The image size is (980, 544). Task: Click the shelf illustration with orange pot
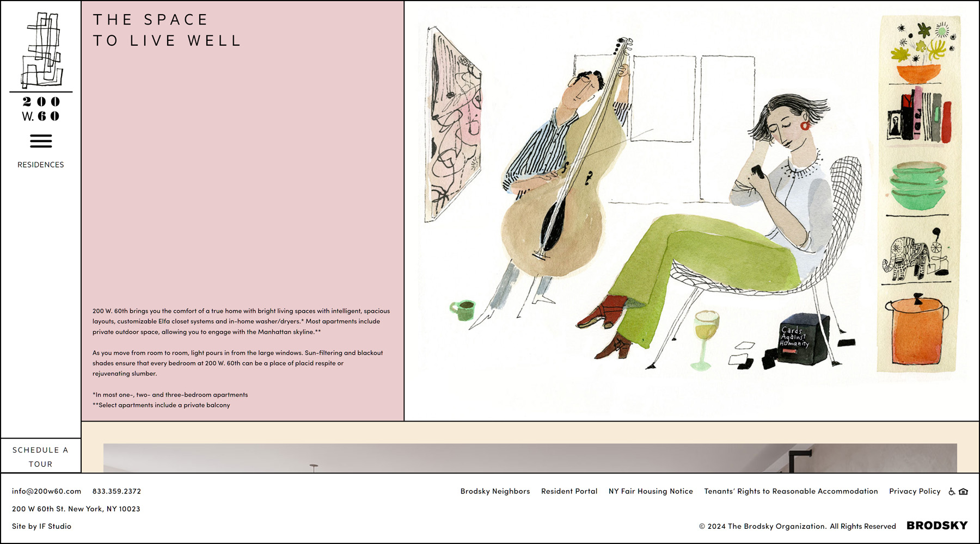(918, 196)
